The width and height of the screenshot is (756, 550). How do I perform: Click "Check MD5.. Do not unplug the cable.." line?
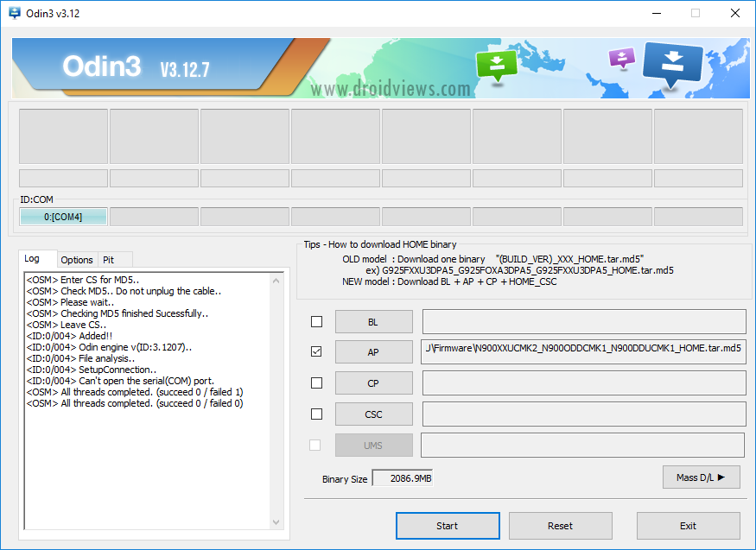[x=124, y=291]
